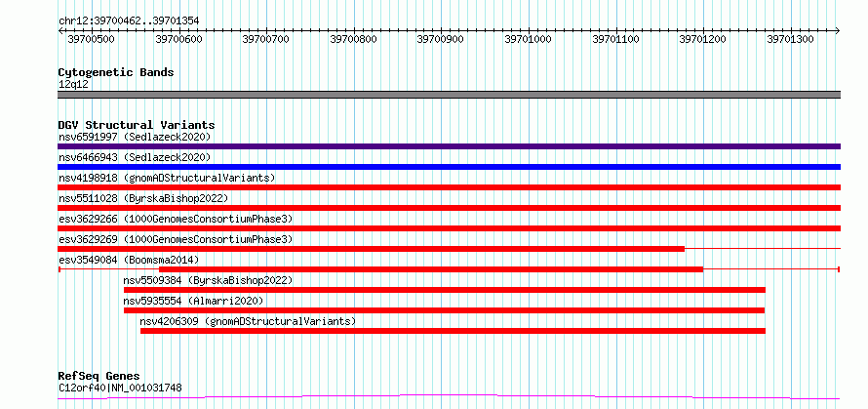Open variant esv3629266 1000Genomes label
The height and width of the screenshot is (409, 868).
pos(176,219)
